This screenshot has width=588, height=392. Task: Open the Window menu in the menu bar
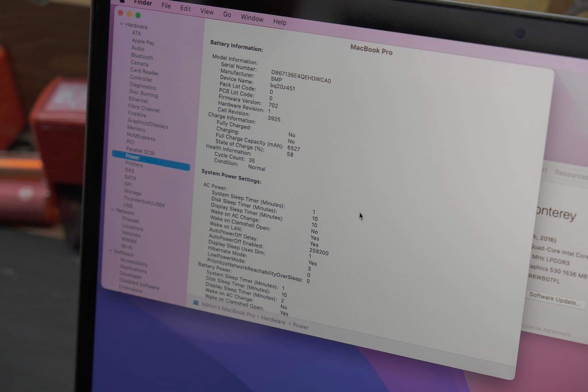(252, 18)
